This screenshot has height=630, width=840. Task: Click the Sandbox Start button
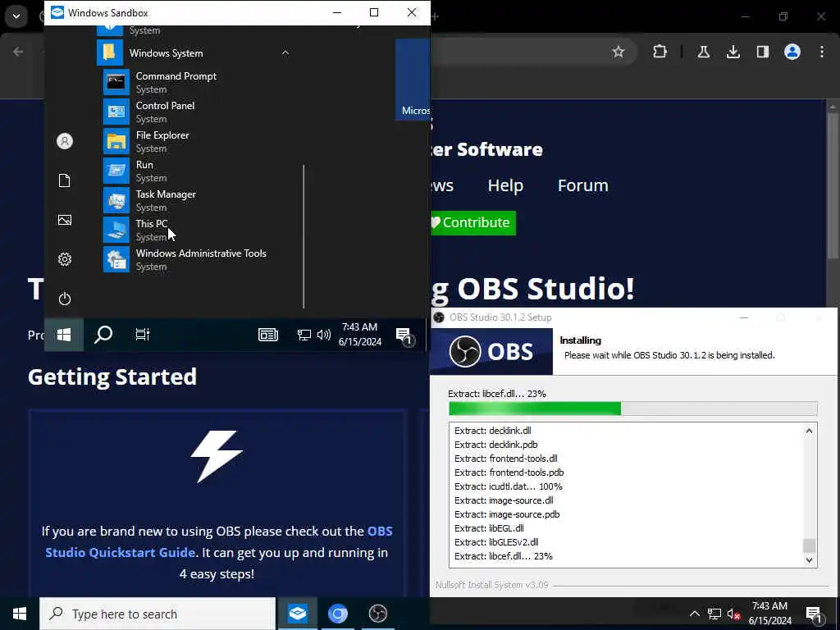64,335
